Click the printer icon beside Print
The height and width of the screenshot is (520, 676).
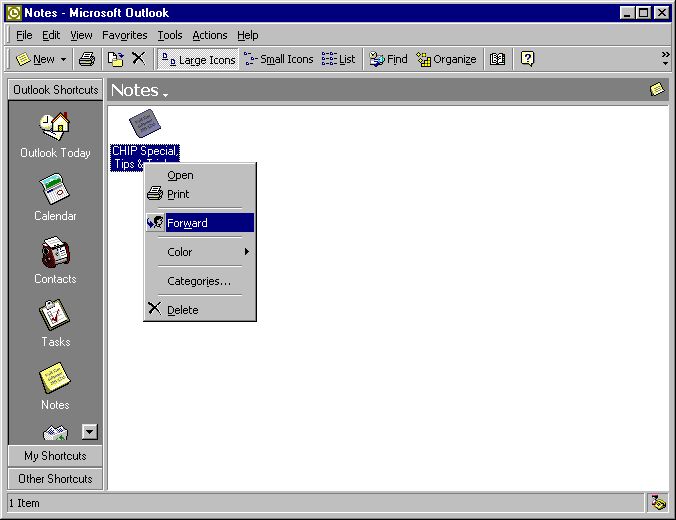pos(155,194)
